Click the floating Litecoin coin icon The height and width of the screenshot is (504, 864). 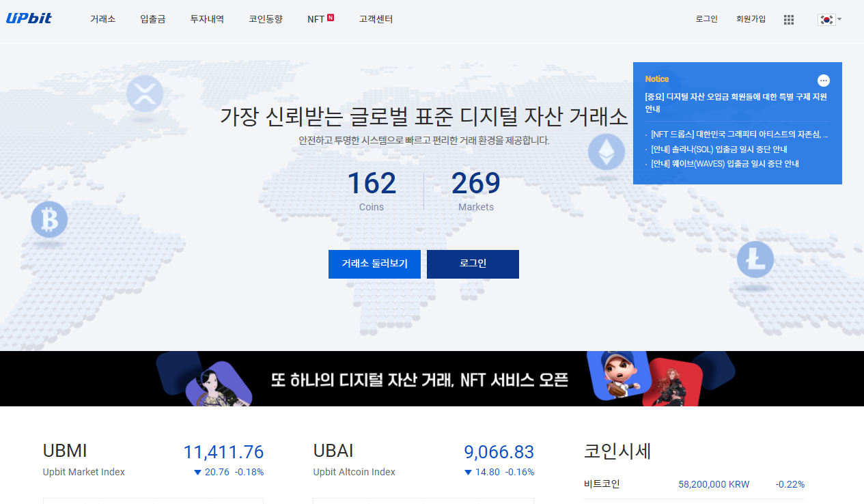[755, 259]
